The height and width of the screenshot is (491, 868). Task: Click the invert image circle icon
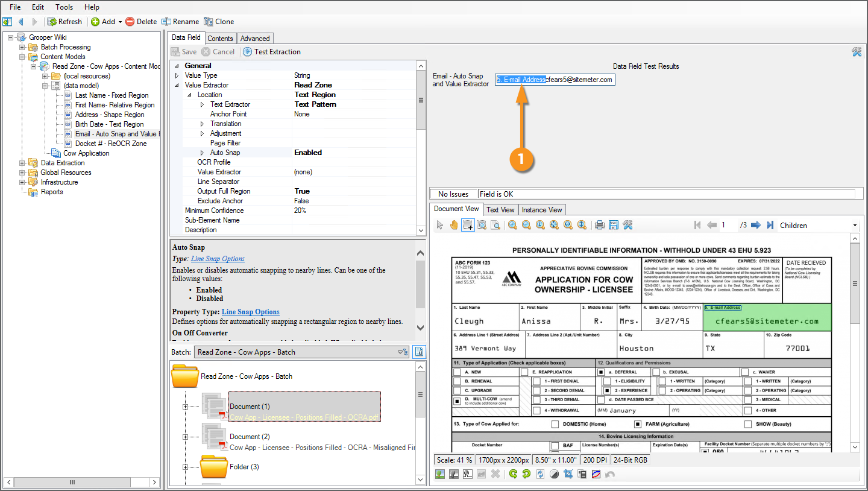[x=554, y=474]
